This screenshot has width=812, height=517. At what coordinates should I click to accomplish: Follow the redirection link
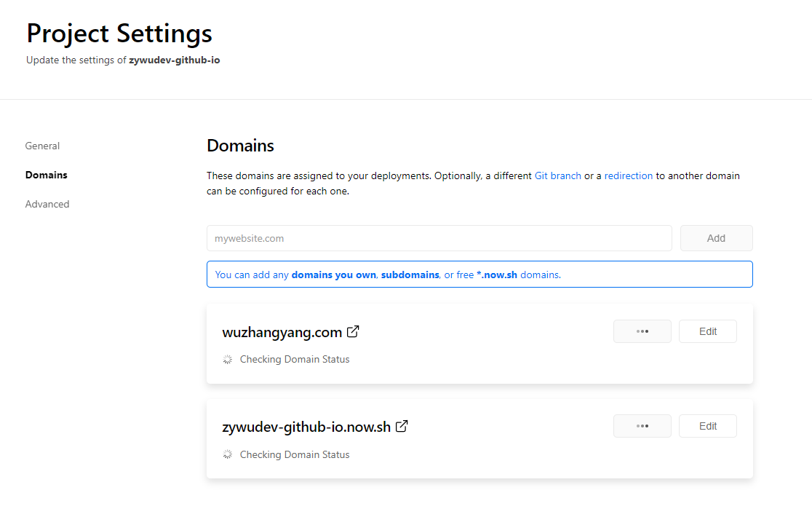[628, 175]
